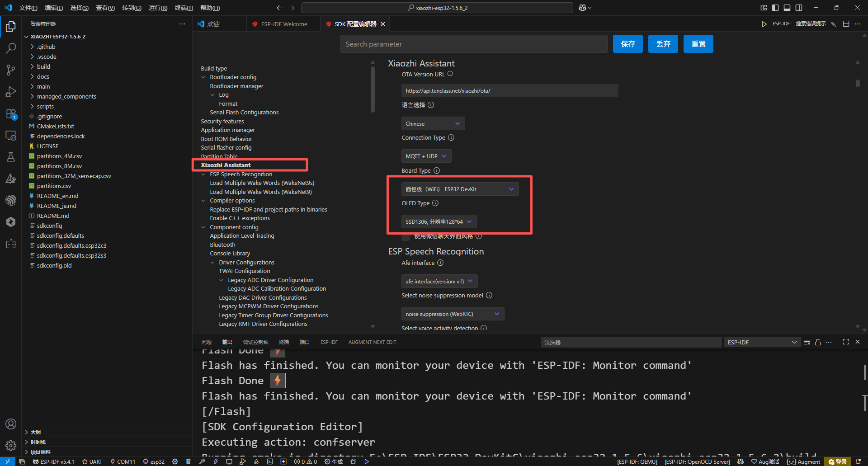Open Accounts menu in activity bar
Image resolution: width=868 pixels, height=466 pixels.
[x=11, y=424]
